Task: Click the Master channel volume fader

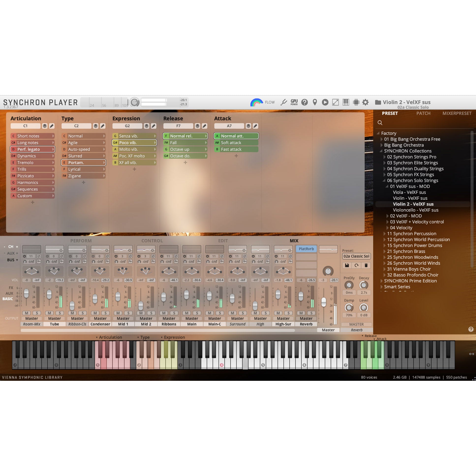Action: click(324, 302)
